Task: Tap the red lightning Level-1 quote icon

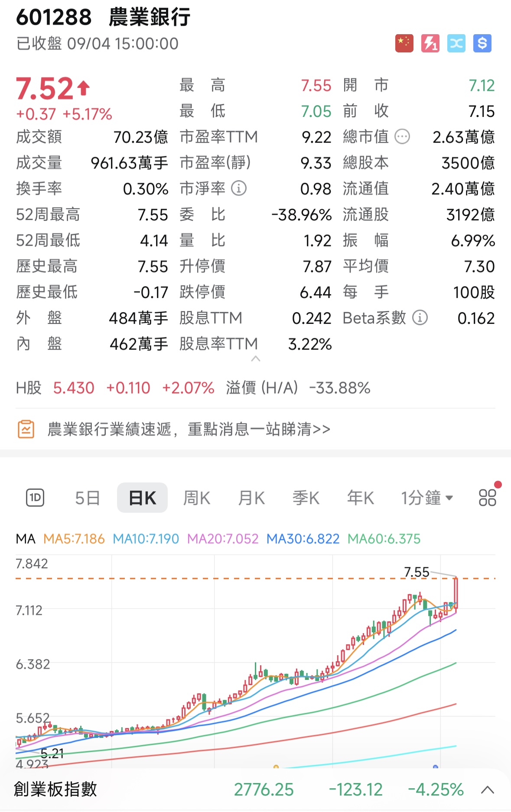Action: click(430, 43)
